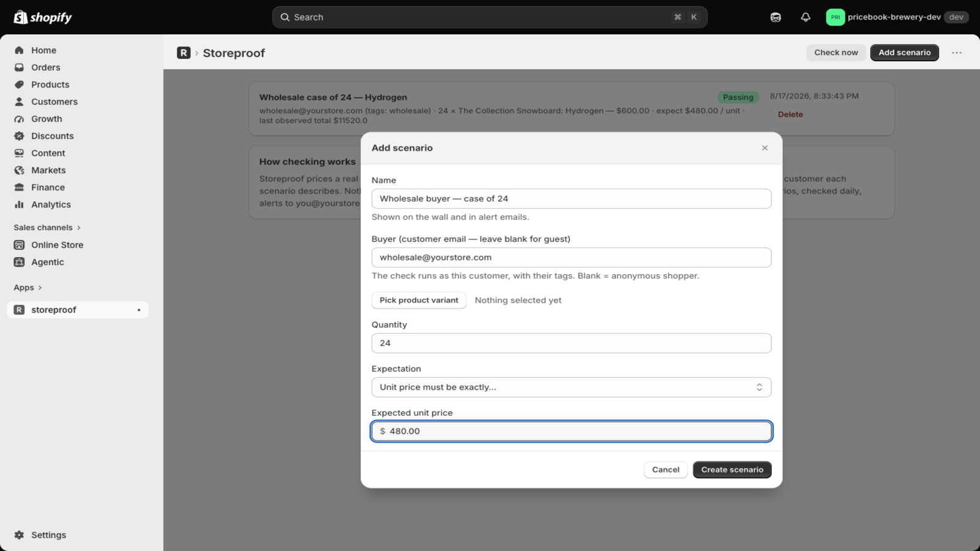Open the Analytics bar chart icon
Image resolution: width=980 pixels, height=551 pixels.
point(19,204)
